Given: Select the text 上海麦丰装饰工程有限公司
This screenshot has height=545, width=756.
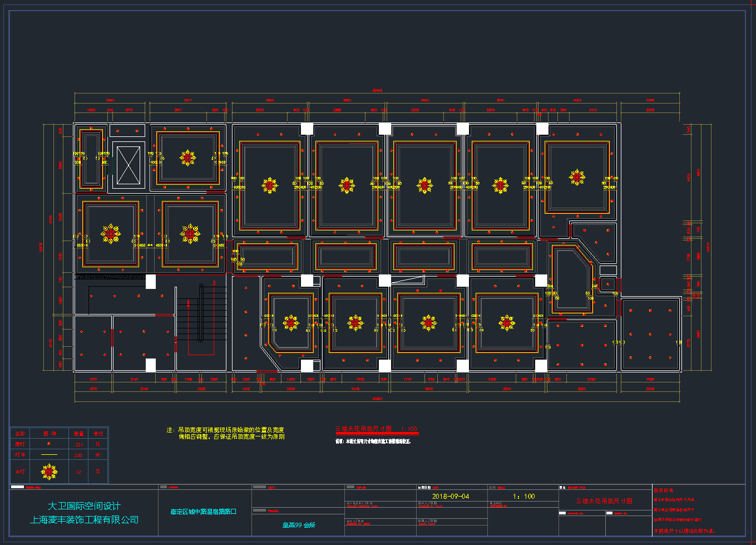Looking at the screenshot, I should pyautogui.click(x=84, y=520).
